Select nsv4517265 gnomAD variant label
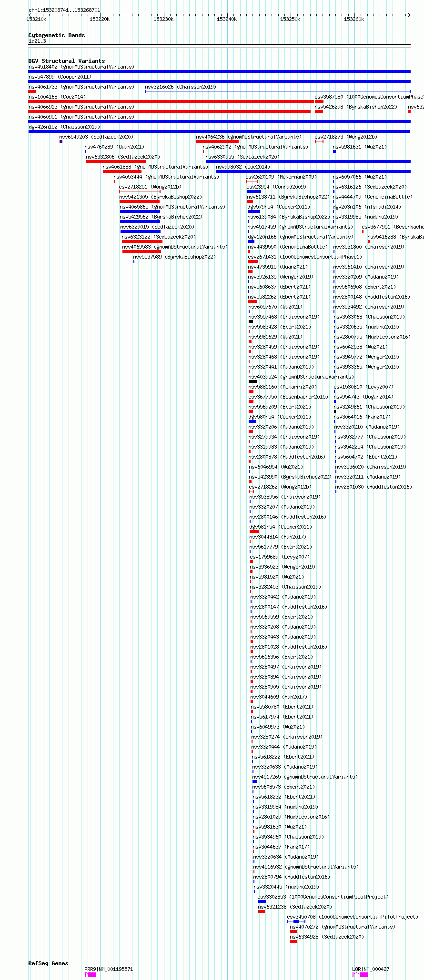The height and width of the screenshot is (980, 424). coord(305,777)
